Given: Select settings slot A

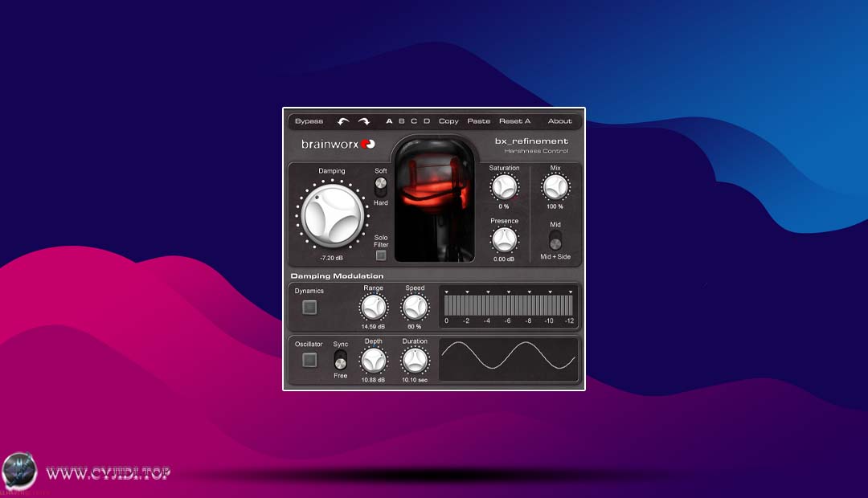Looking at the screenshot, I should point(389,121).
